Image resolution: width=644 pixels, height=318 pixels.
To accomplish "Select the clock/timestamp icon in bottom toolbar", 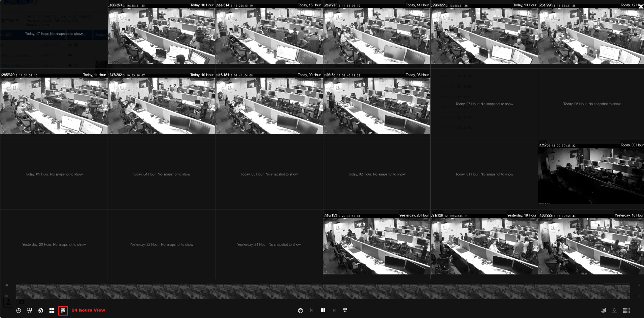I will pyautogui.click(x=19, y=310).
